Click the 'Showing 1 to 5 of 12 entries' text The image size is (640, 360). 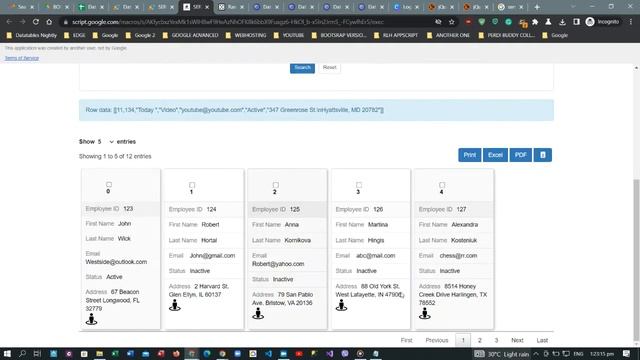(115, 156)
